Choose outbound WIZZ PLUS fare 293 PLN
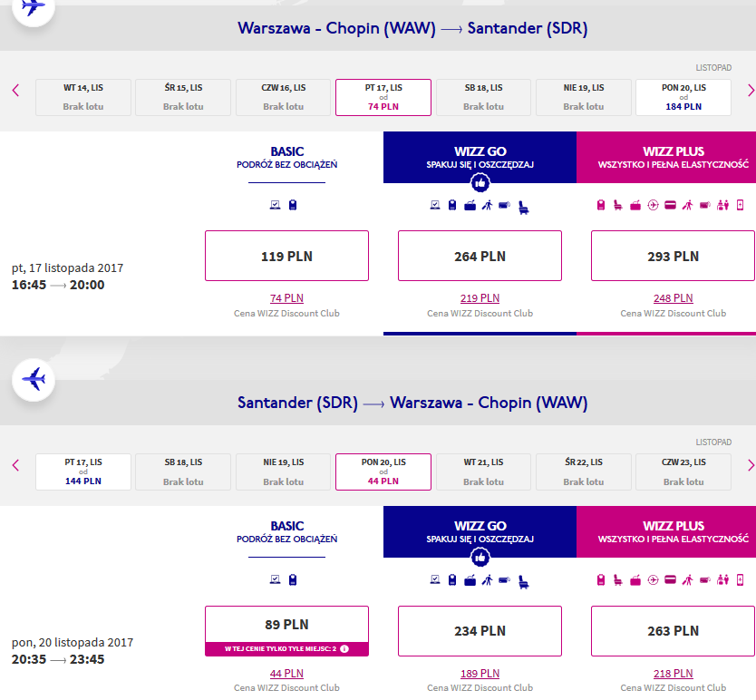Screen dimensions: 756x700 [674, 256]
